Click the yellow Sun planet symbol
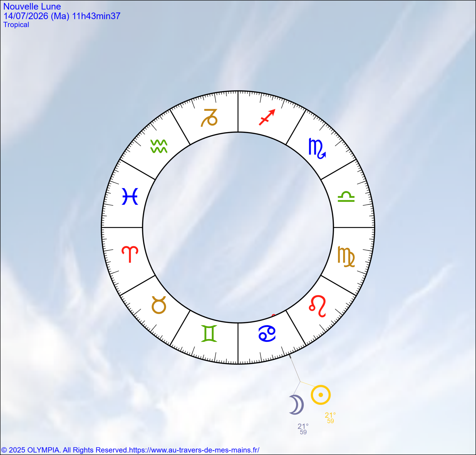 click(321, 395)
